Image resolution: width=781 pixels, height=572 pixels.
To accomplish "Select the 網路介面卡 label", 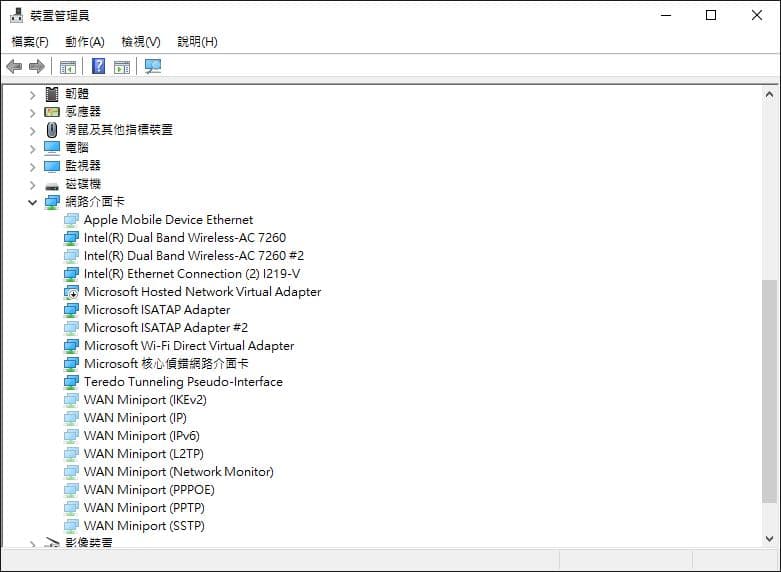I will coord(95,202).
